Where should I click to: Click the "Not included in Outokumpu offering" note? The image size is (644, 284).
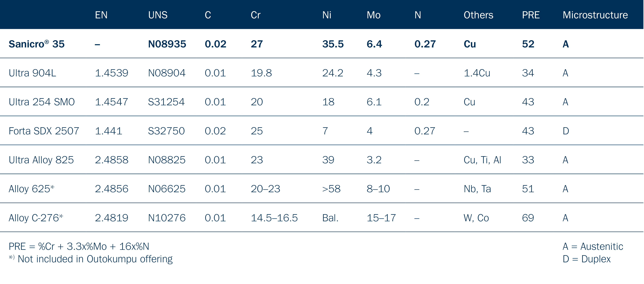[x=95, y=259]
